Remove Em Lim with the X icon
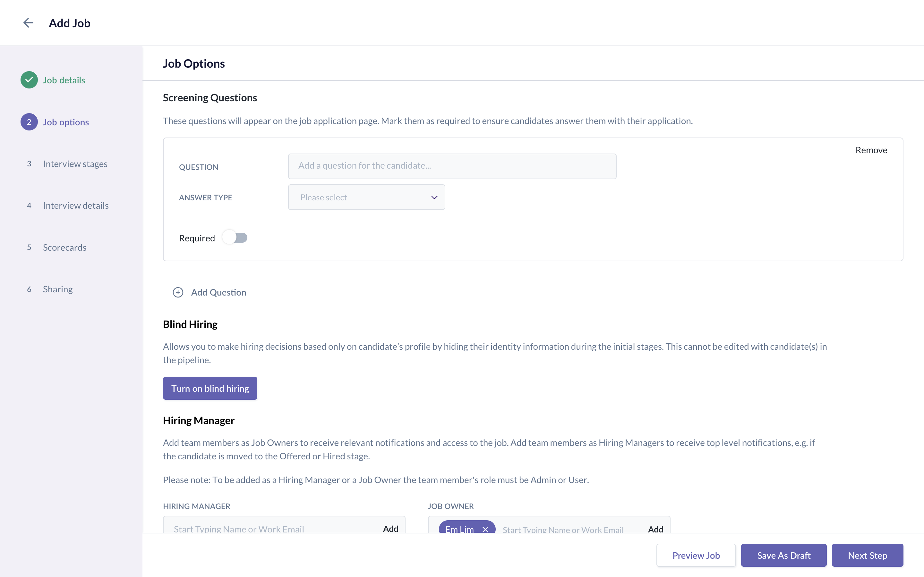The width and height of the screenshot is (924, 577). (485, 529)
